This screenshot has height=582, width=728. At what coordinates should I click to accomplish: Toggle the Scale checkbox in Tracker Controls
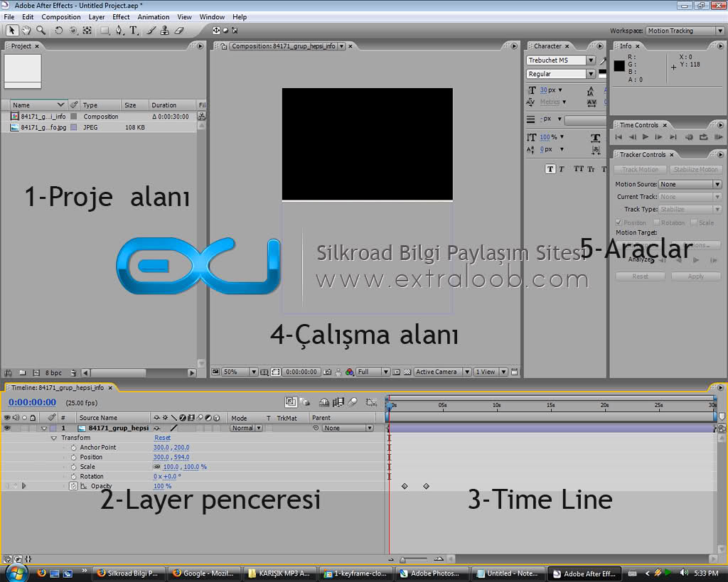coord(694,222)
